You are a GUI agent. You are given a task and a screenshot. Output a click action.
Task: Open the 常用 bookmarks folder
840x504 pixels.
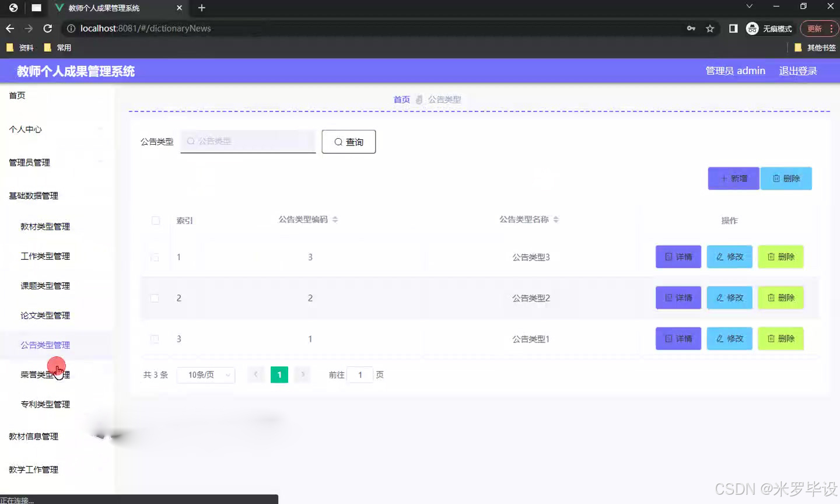pos(58,48)
